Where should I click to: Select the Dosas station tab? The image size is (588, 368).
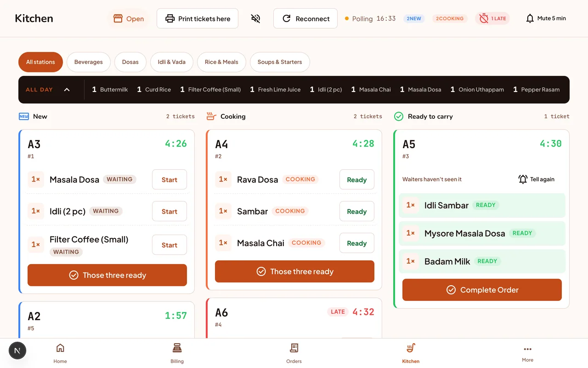point(130,62)
